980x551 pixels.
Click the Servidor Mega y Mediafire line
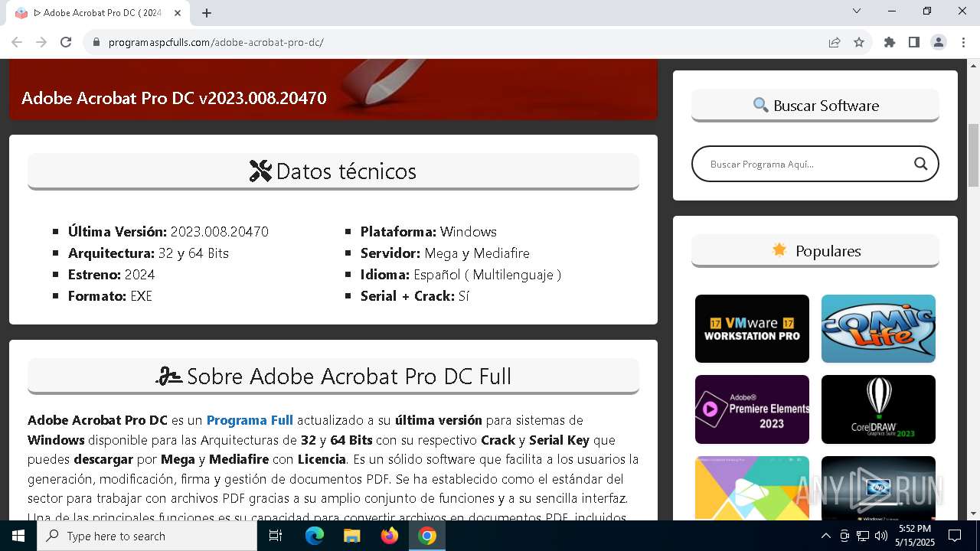(x=445, y=253)
